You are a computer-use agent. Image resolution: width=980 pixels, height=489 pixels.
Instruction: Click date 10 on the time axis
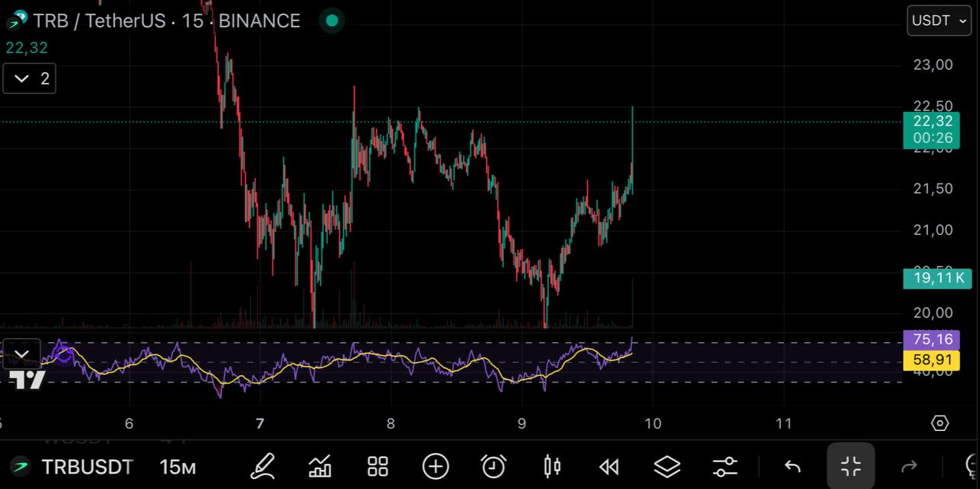[652, 423]
